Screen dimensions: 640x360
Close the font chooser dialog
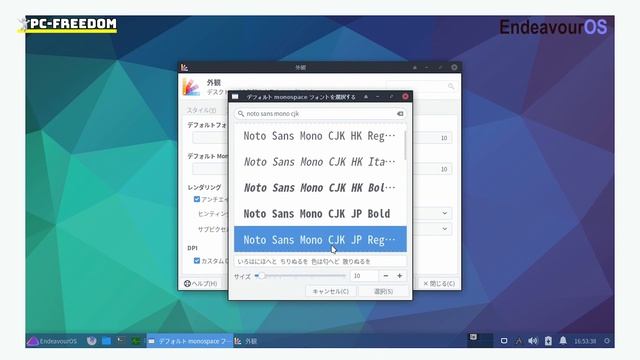[x=405, y=97]
